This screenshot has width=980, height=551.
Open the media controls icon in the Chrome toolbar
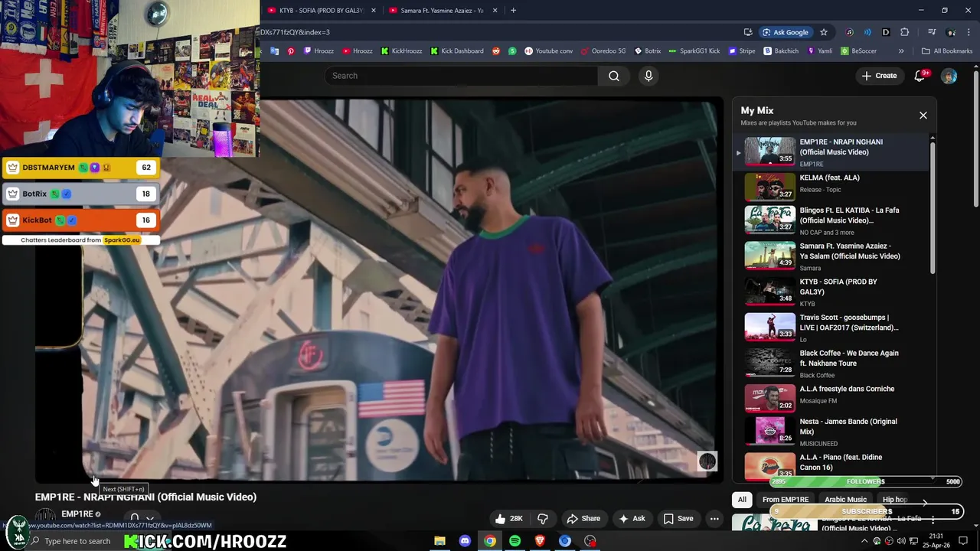point(932,32)
